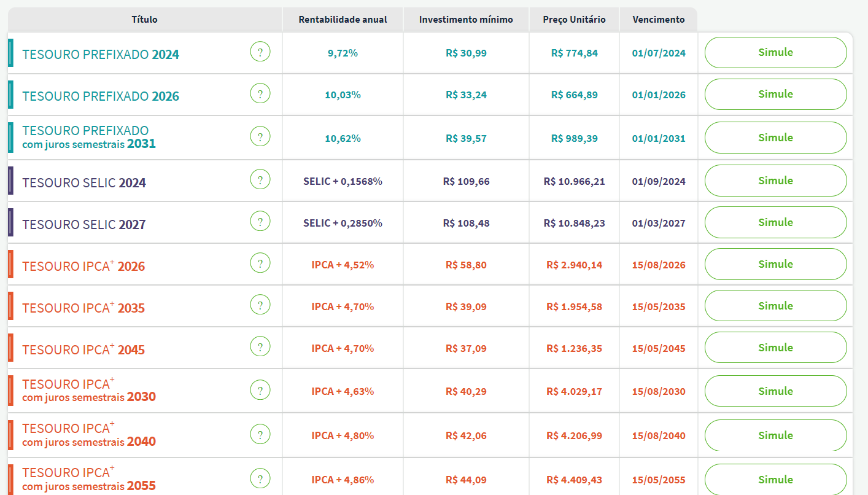The height and width of the screenshot is (495, 868).
Task: Simulate the Tesouro Selic 2027 bond
Action: click(x=775, y=222)
